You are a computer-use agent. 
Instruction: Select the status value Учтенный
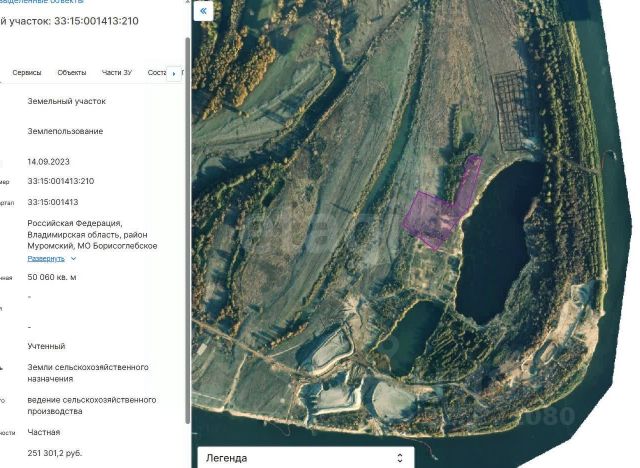46,346
